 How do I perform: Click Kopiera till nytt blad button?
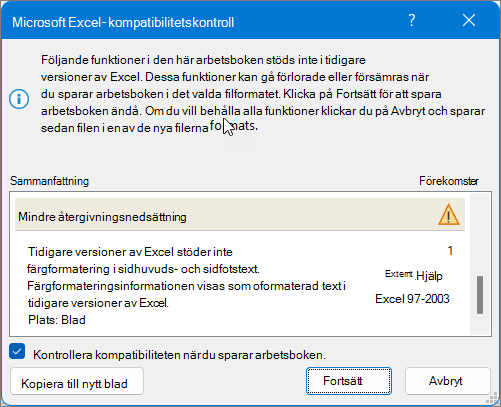click(77, 381)
